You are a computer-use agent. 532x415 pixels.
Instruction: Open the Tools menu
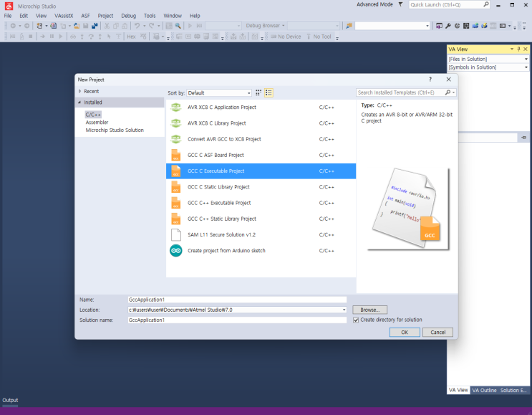coord(150,16)
